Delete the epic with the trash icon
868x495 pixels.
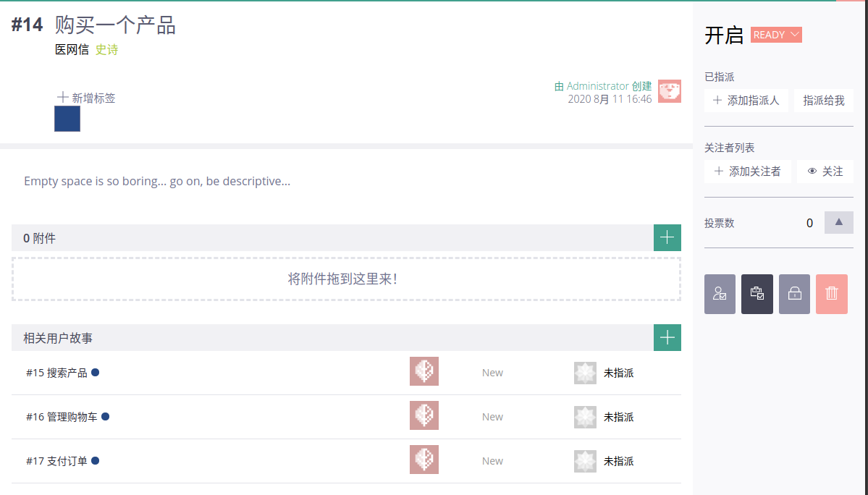[831, 294]
